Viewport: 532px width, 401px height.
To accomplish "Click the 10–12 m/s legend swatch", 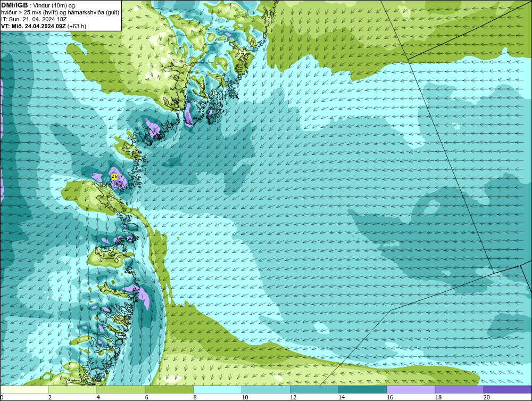I will pos(266,389).
